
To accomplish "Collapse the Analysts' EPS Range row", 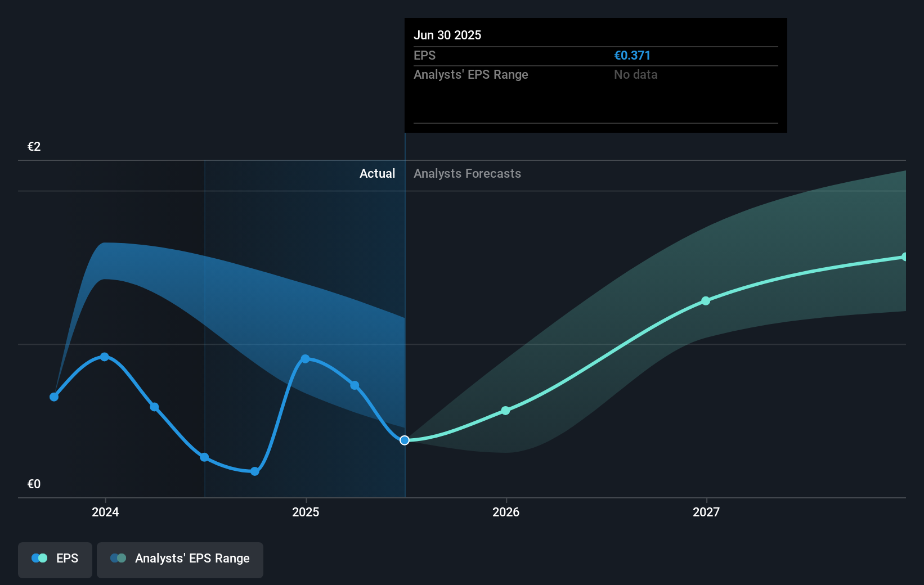I will tap(471, 74).
